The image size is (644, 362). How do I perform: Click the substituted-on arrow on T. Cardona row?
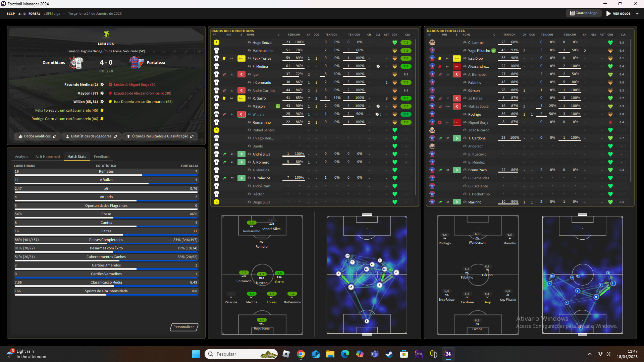tap(457, 138)
